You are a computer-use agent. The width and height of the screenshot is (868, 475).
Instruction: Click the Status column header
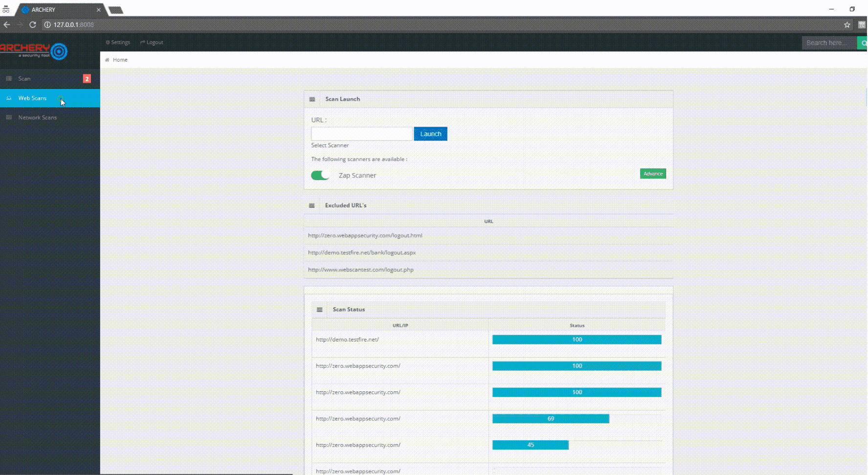coord(577,325)
